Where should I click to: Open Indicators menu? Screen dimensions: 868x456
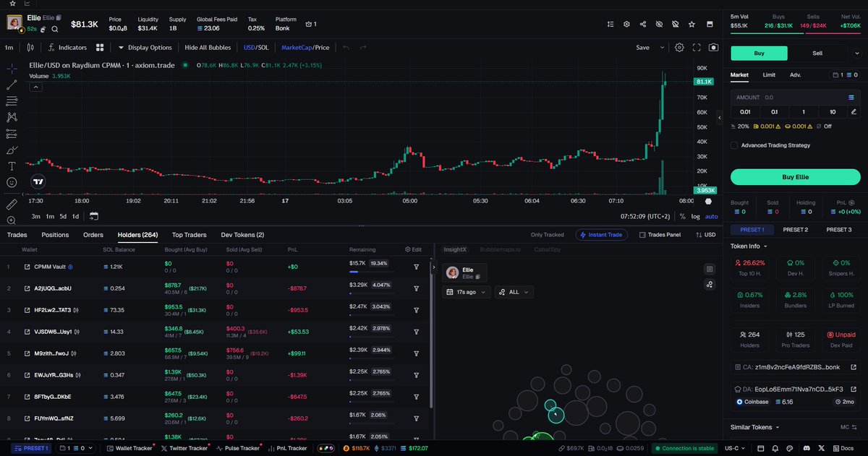pyautogui.click(x=67, y=48)
